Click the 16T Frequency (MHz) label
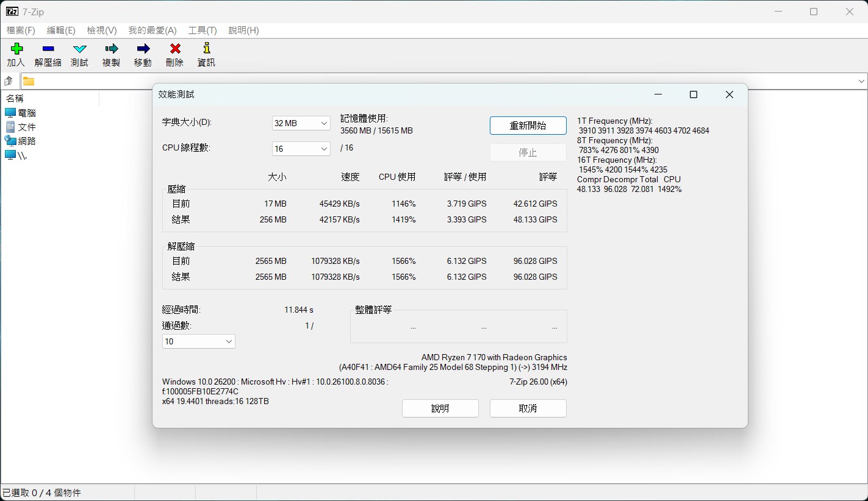868x501 pixels. (617, 160)
